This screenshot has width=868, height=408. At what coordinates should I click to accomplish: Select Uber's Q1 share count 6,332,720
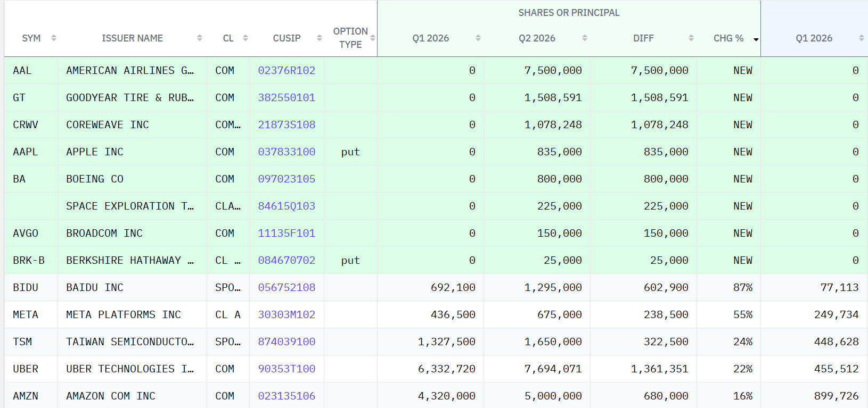pyautogui.click(x=447, y=369)
